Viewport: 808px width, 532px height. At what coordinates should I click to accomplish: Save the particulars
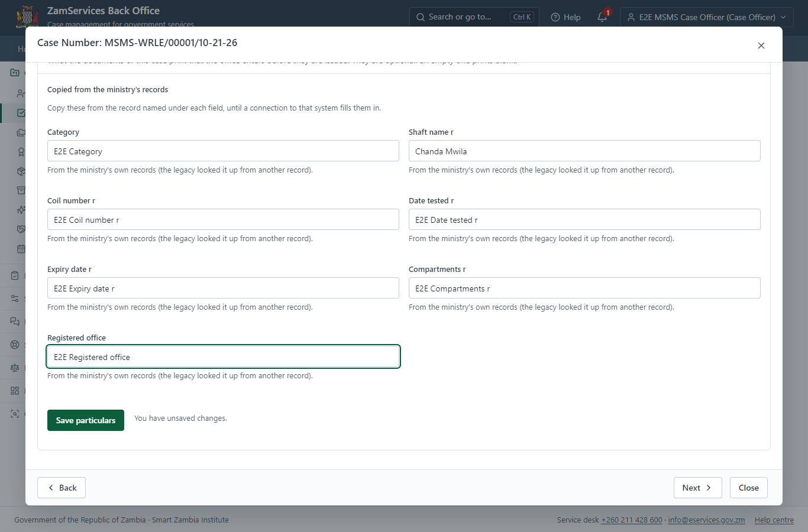(x=86, y=420)
